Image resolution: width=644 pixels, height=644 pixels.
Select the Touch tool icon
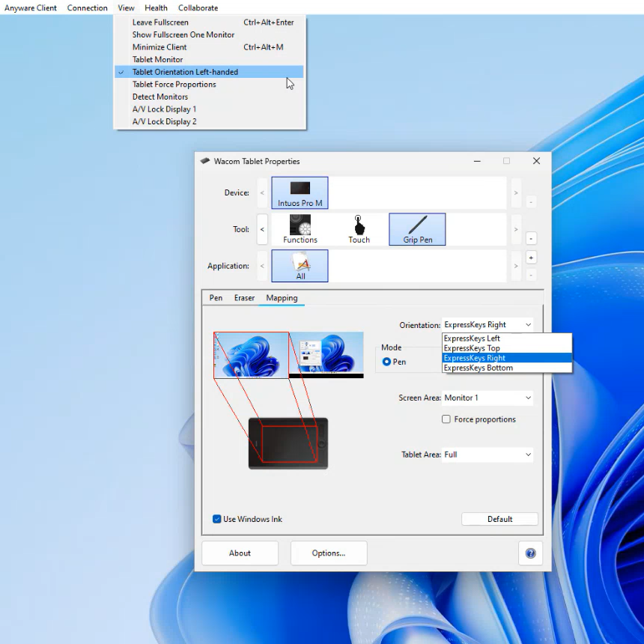tap(359, 229)
